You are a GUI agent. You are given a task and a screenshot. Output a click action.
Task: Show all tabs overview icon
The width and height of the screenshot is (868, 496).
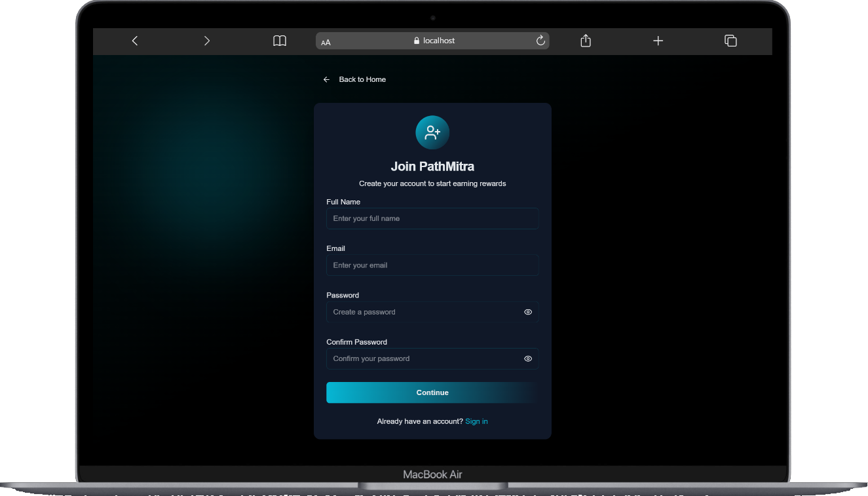coord(730,41)
